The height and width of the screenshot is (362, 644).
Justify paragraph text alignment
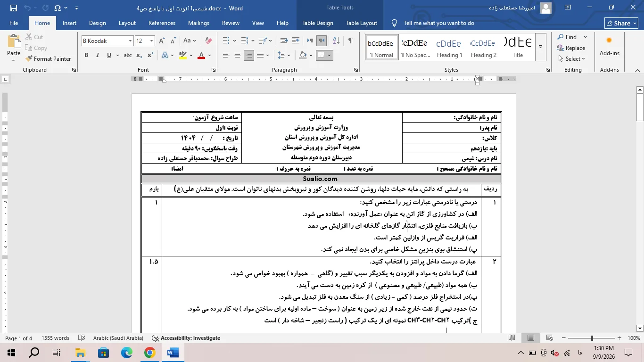(260, 55)
